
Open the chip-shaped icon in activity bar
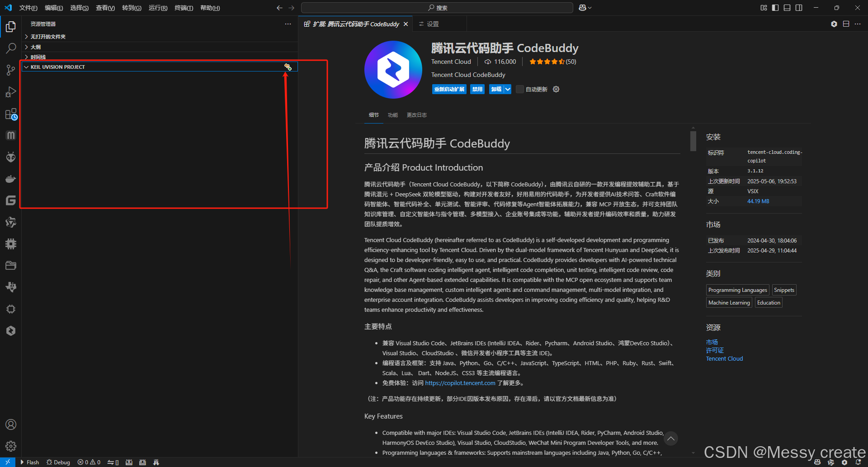(x=11, y=244)
